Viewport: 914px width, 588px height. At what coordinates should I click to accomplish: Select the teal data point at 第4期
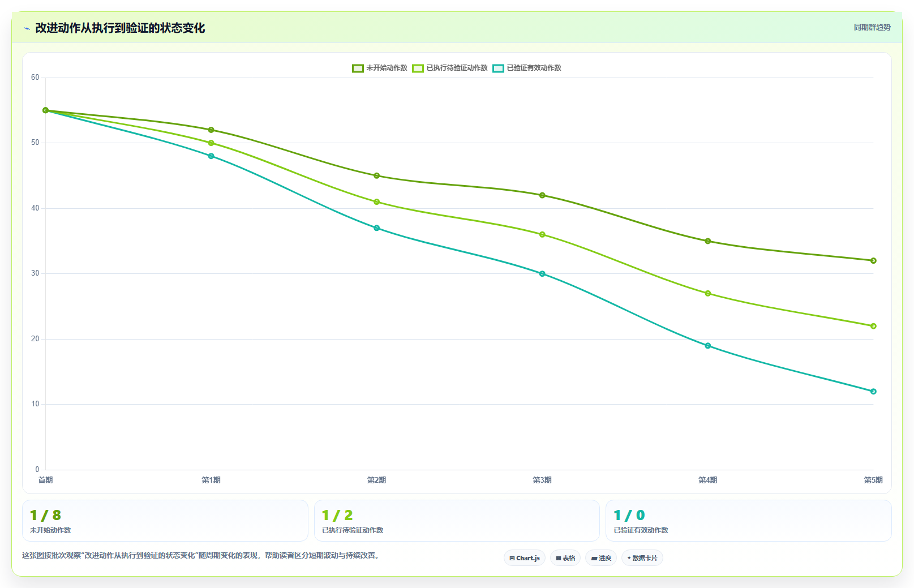(x=708, y=346)
